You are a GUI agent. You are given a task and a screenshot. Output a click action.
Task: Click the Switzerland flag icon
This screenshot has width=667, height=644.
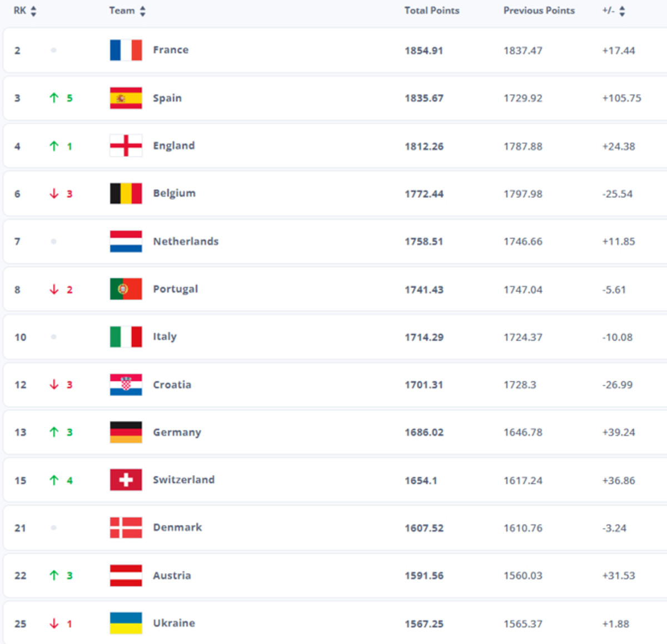click(126, 480)
